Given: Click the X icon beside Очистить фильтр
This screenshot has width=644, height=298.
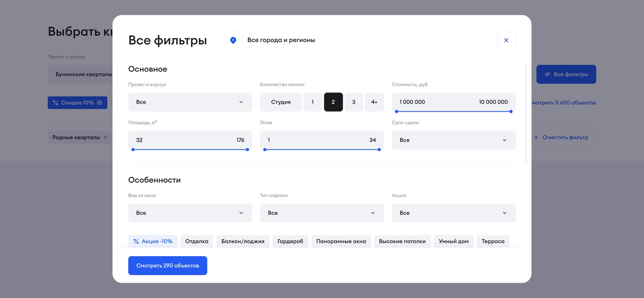Looking at the screenshot, I should (536, 137).
